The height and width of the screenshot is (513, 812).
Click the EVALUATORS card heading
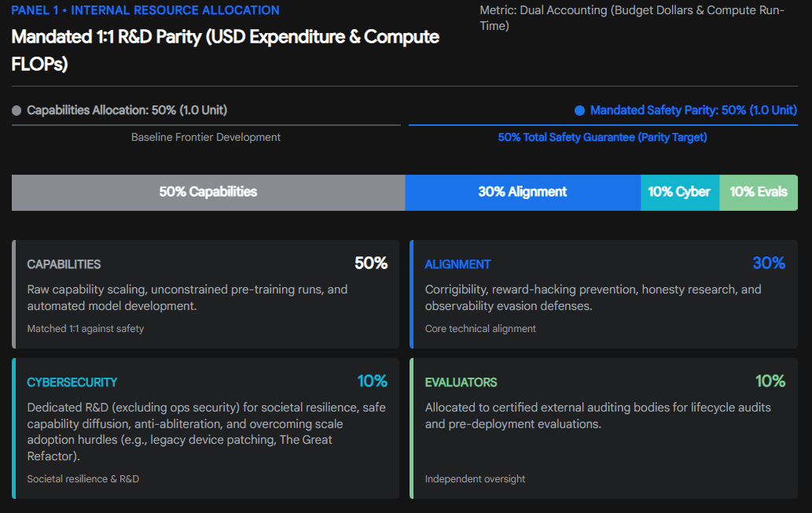[461, 382]
